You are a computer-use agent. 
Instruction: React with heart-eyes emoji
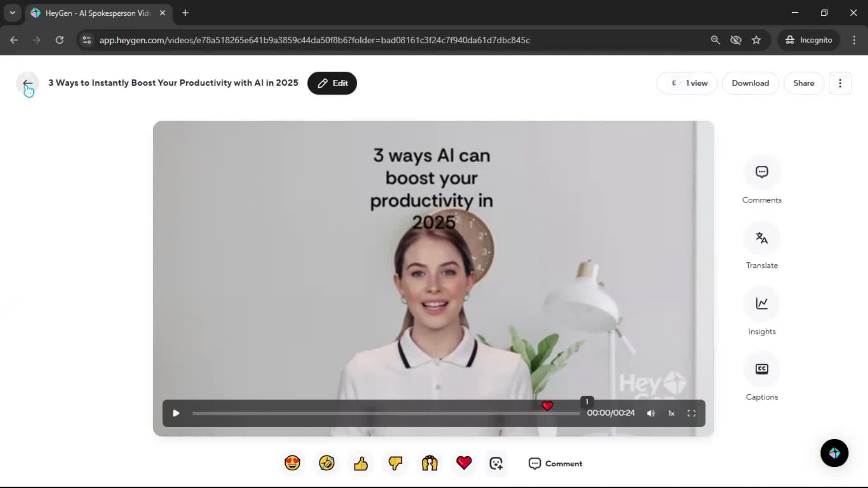(292, 463)
